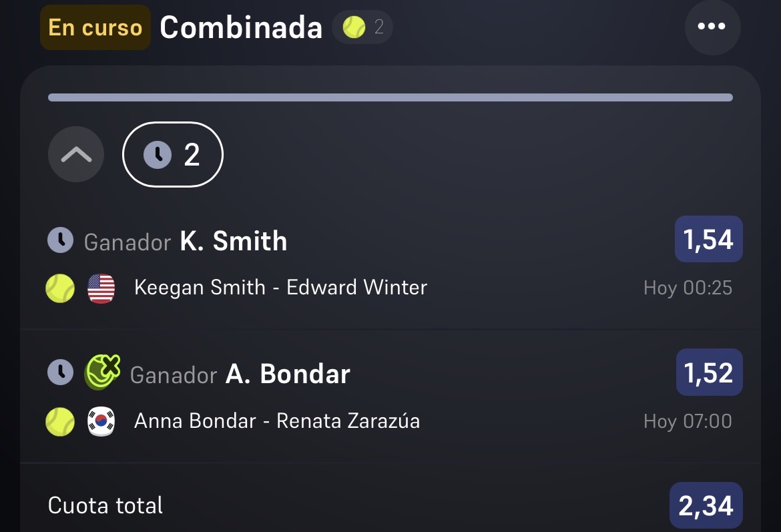Click the clock icon beside Ganador K. Smith
Screen dimensions: 781x532
60,240
